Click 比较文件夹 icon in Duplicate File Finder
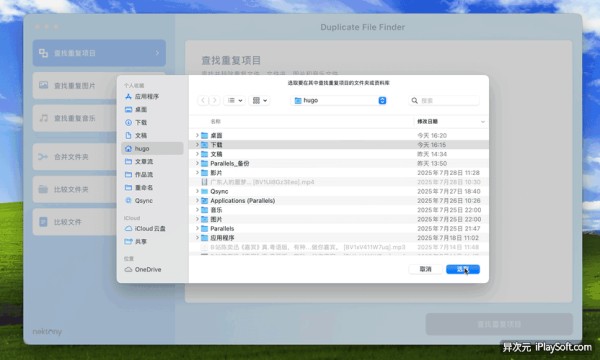The height and width of the screenshot is (360, 600). [43, 189]
